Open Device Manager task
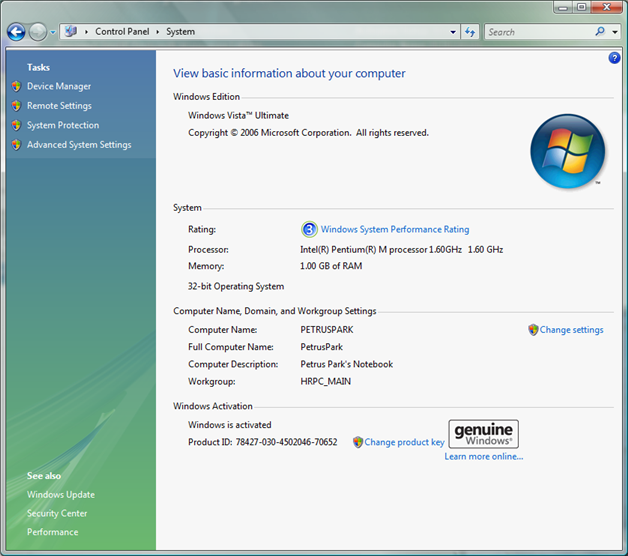The height and width of the screenshot is (556, 628). (x=59, y=86)
